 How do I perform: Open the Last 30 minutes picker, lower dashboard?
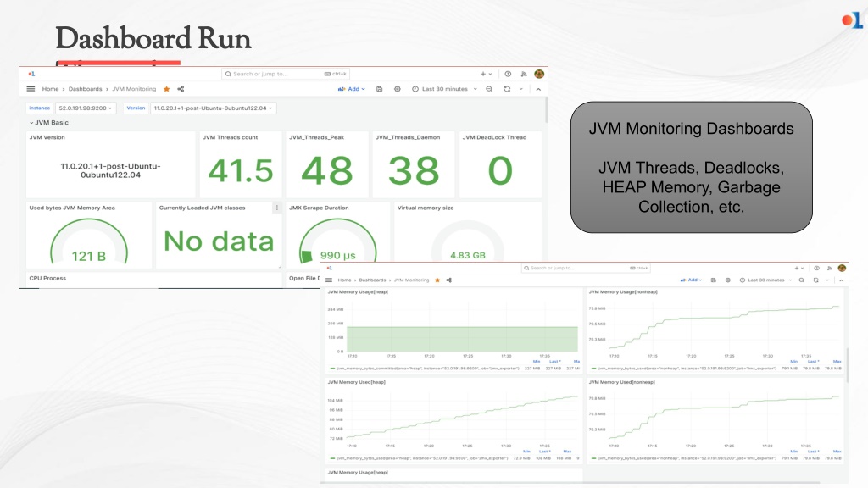(x=765, y=280)
